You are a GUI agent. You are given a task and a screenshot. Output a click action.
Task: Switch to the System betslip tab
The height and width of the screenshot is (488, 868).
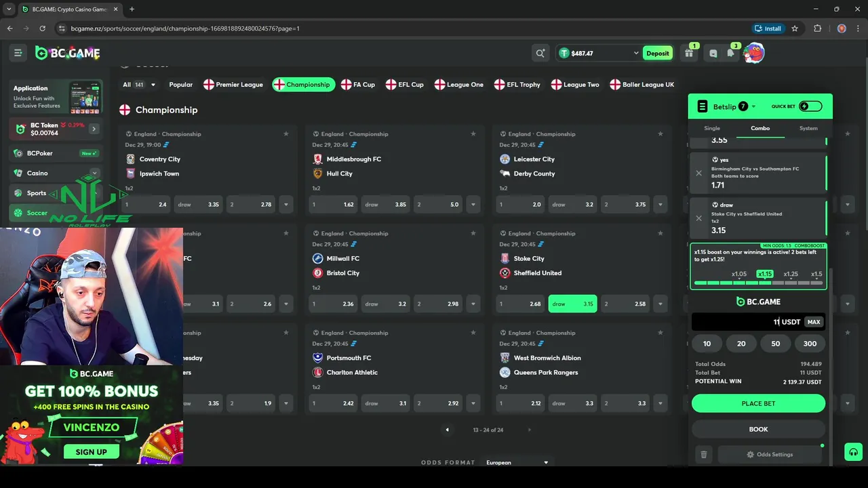pos(808,128)
